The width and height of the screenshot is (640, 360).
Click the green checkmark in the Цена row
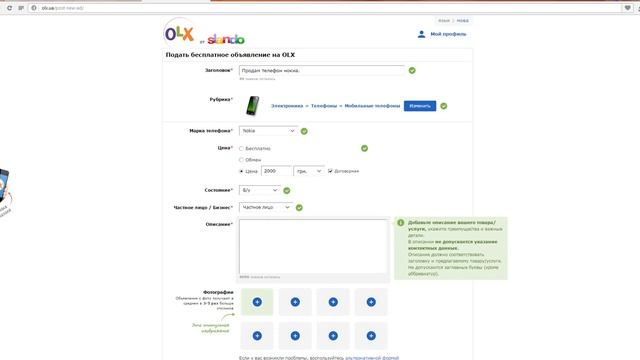coord(364,149)
